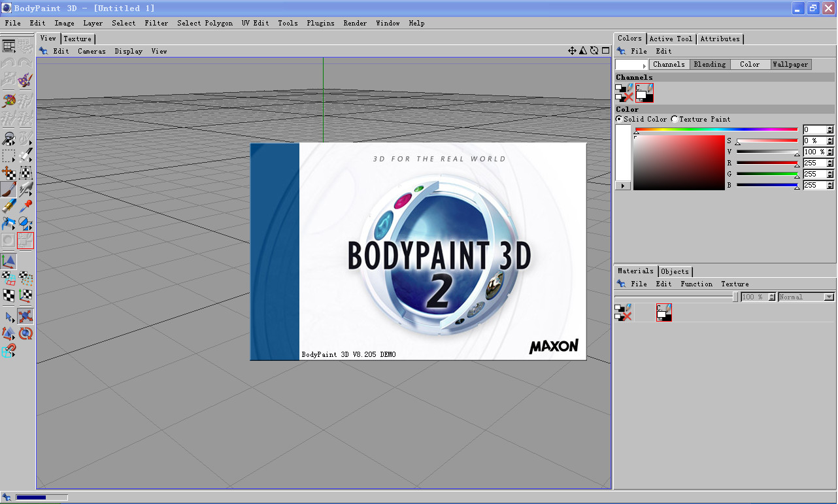Click the viewport pan camera icon
This screenshot has height=504, width=838.
(572, 51)
